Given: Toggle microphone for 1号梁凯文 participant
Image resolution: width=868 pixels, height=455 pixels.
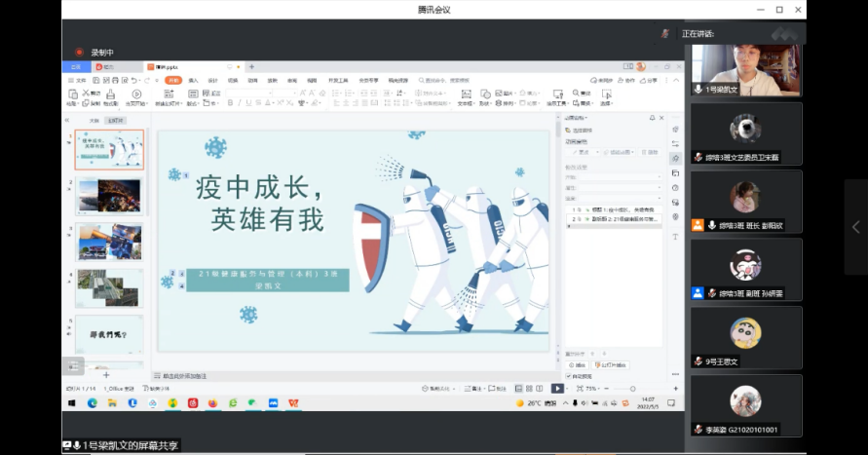Looking at the screenshot, I should (698, 89).
